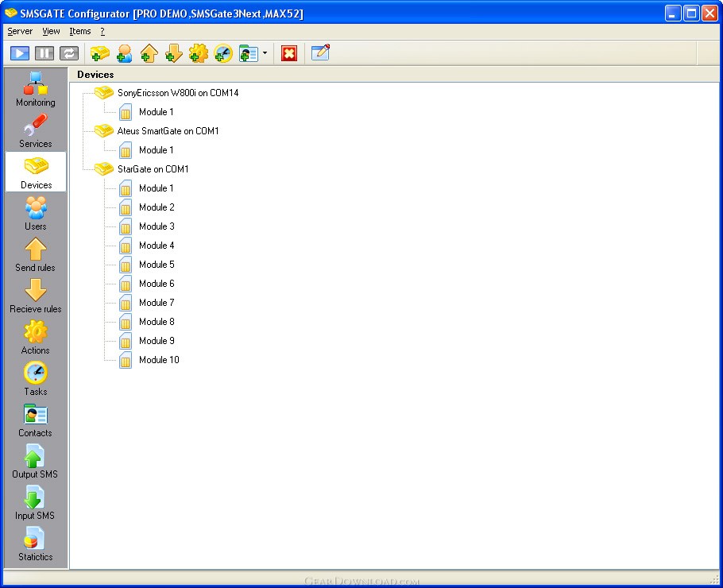
Task: Minimize the SMSGATE Configurator window
Action: (673, 14)
